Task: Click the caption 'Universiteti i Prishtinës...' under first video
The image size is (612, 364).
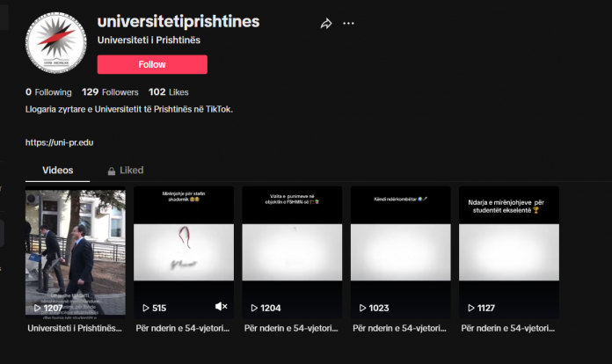Action: tap(75, 328)
